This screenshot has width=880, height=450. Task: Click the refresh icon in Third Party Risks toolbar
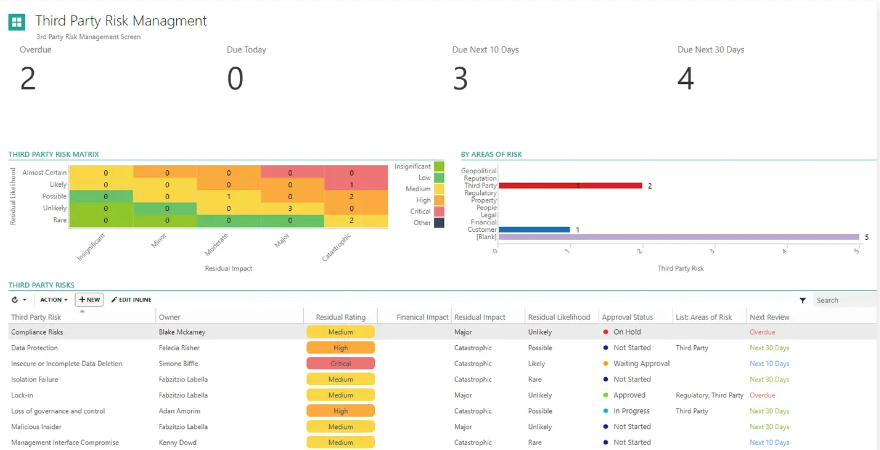(15, 300)
